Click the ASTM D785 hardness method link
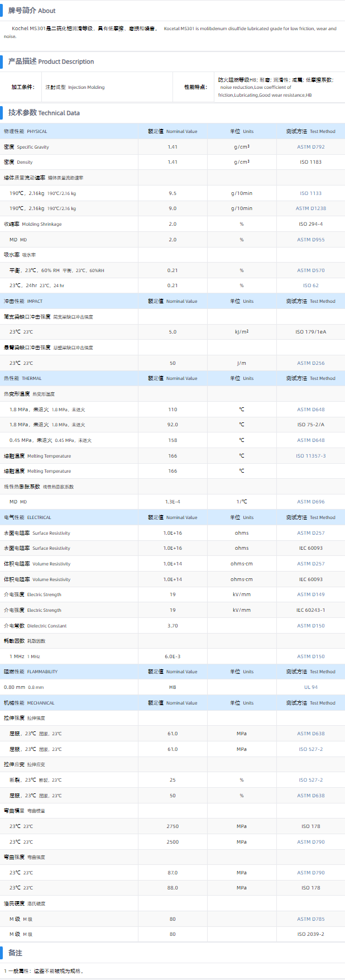 [310, 919]
